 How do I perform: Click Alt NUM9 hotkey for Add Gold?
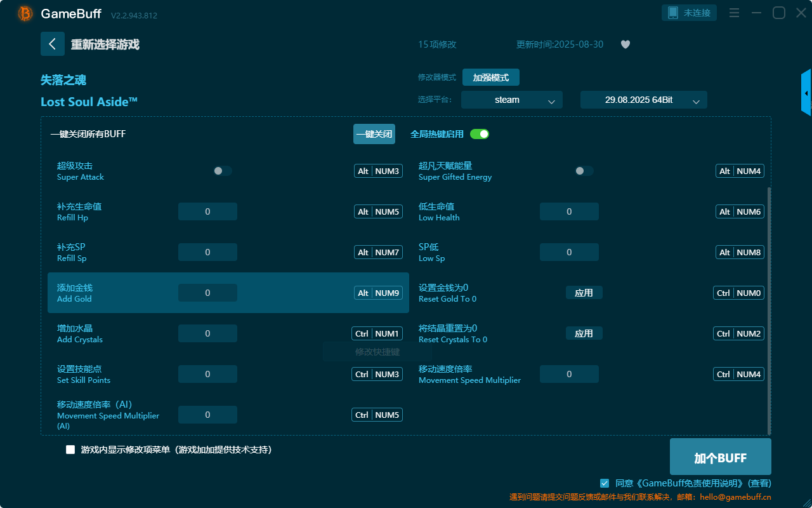pyautogui.click(x=378, y=293)
